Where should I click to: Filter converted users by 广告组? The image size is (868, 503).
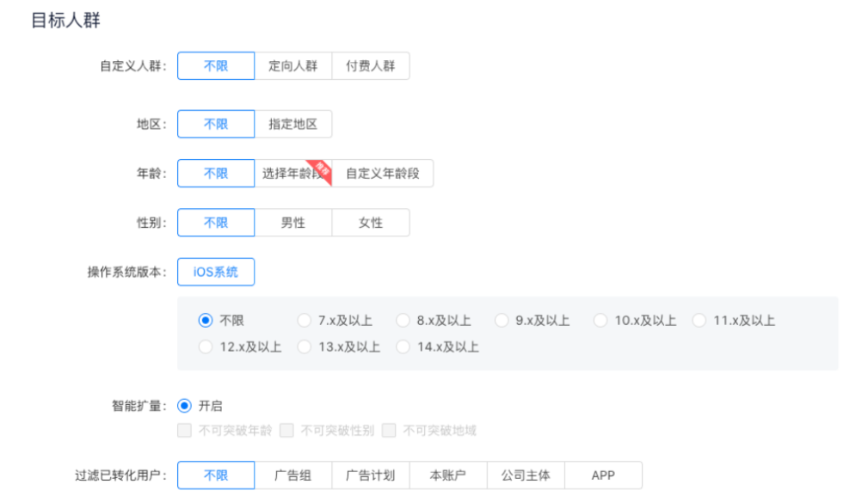294,475
